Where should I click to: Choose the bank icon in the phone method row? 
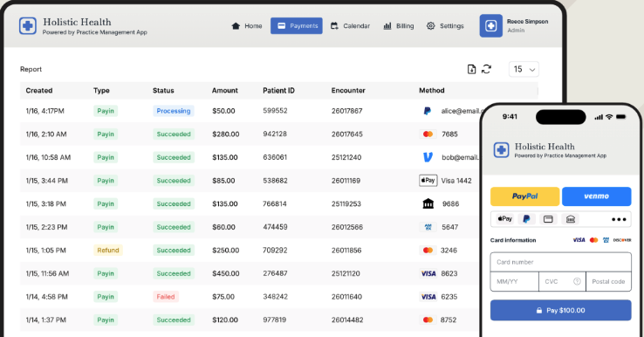pos(571,219)
